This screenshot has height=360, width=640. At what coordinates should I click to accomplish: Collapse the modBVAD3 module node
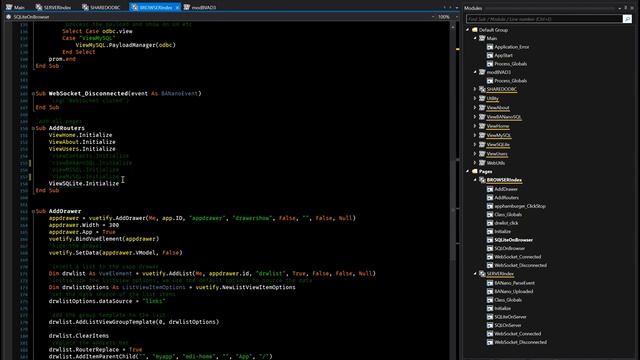coord(475,72)
